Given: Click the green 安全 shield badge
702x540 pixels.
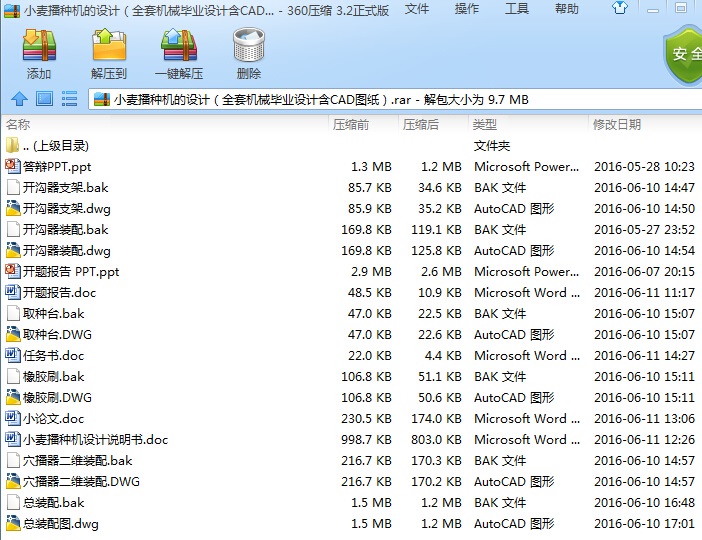Looking at the screenshot, I should click(x=682, y=55).
